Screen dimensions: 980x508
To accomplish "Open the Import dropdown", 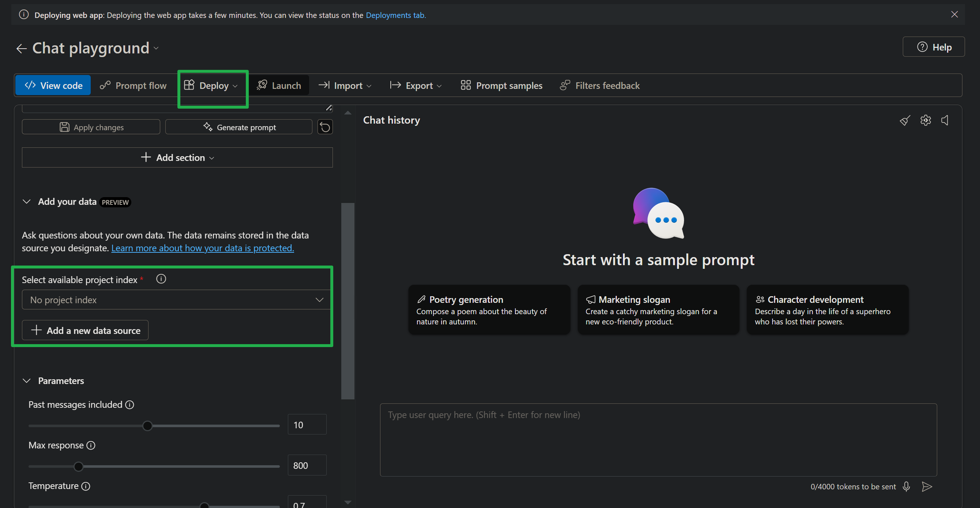I will click(345, 85).
